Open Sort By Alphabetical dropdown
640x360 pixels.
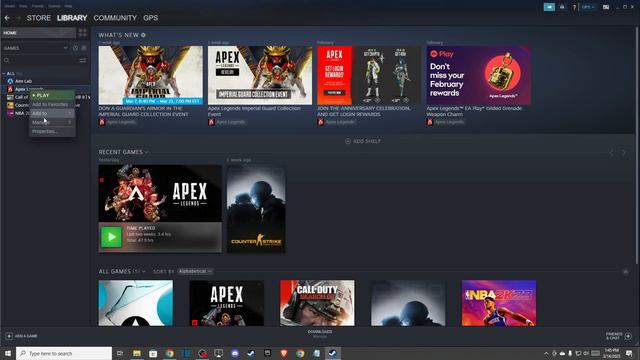[195, 271]
